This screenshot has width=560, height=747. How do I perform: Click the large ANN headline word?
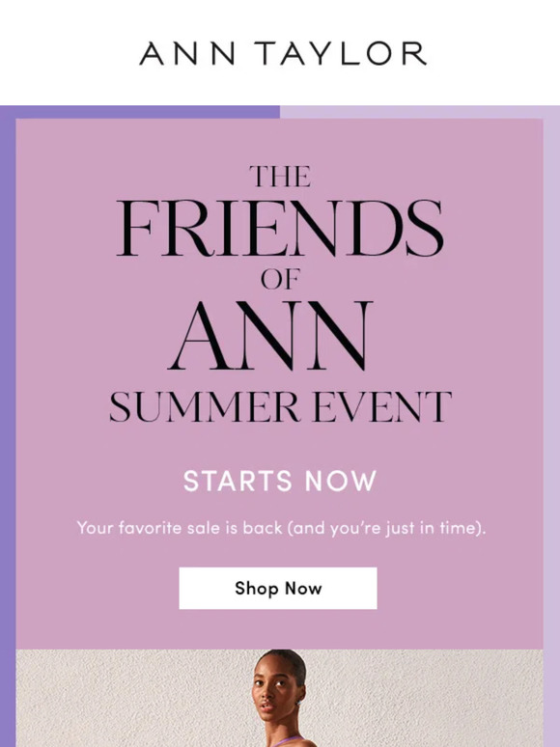tap(270, 336)
